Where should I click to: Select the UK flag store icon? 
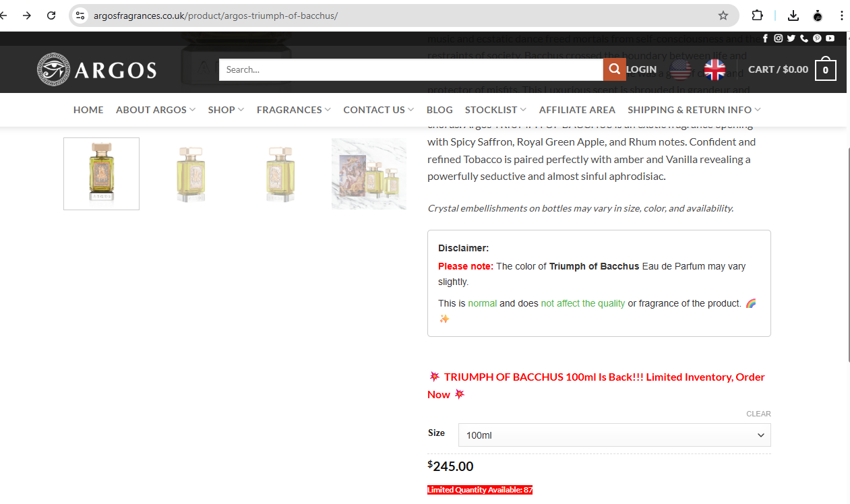coord(715,69)
